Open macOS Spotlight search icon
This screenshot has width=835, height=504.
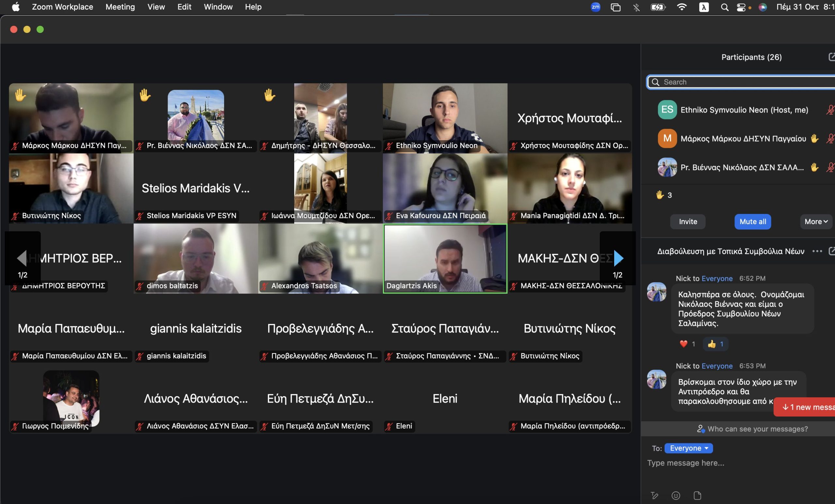coord(724,7)
